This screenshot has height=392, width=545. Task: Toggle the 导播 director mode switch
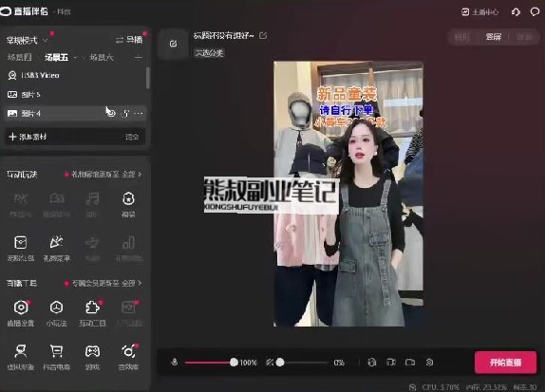pos(129,40)
